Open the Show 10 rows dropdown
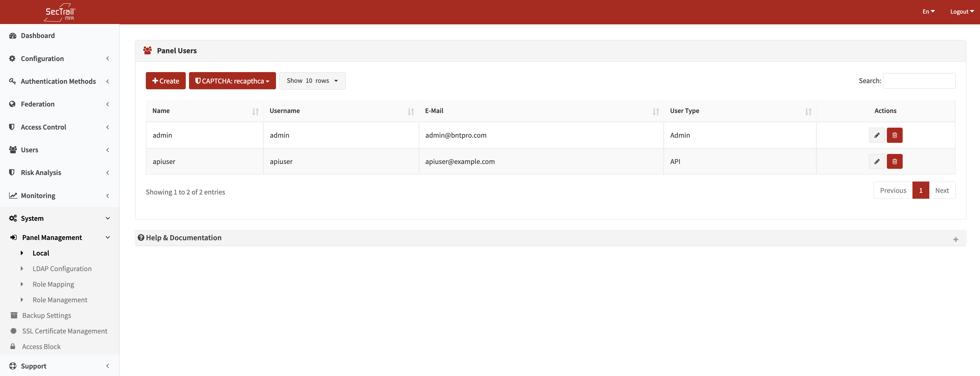Screen dimensions: 980x376 coord(312,81)
